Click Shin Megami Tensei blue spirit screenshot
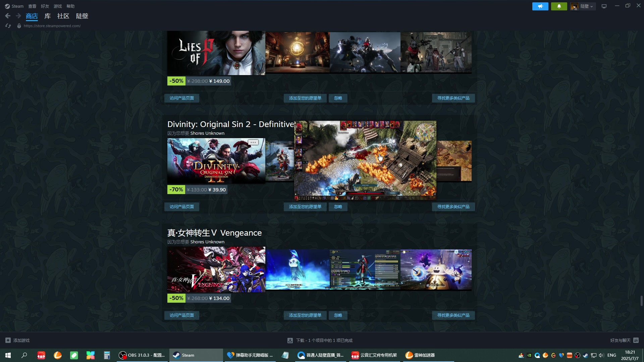Viewport: 644px width, 362px height. (298, 269)
